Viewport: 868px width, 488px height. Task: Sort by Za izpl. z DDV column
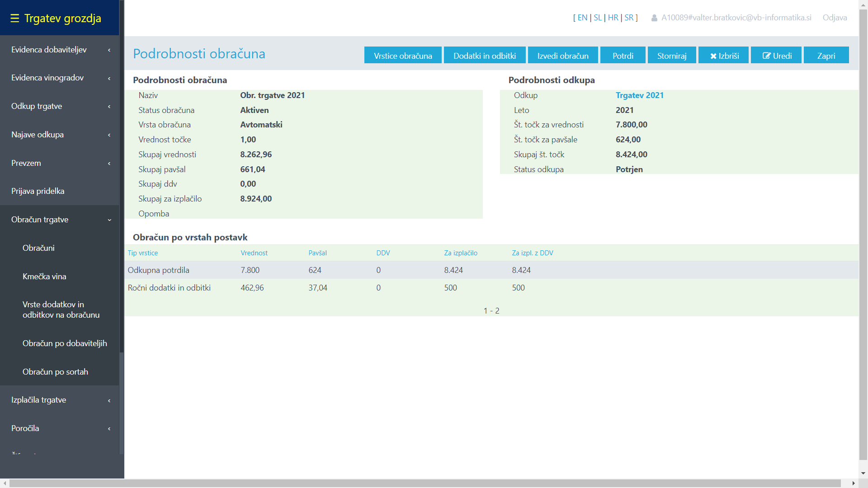(x=533, y=253)
